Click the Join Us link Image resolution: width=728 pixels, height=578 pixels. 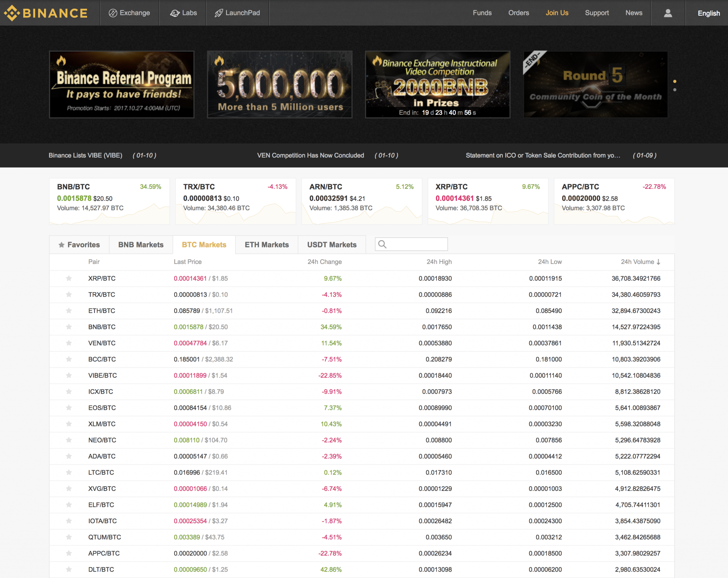(x=557, y=13)
